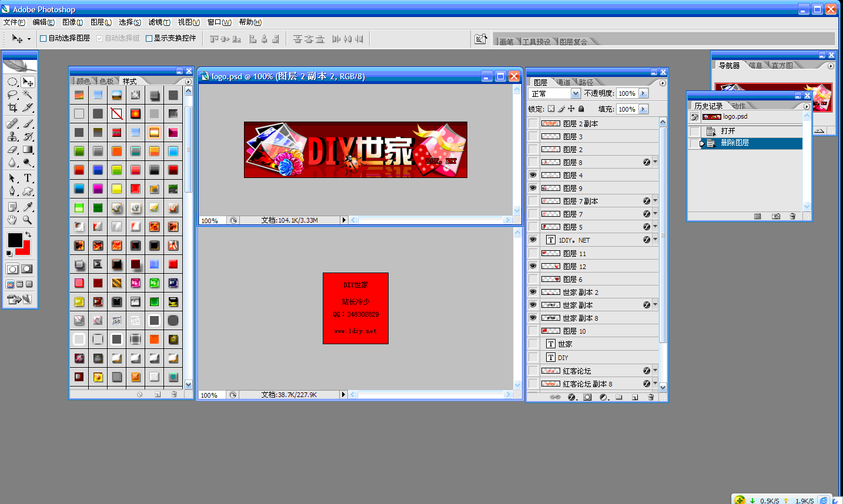Open the 图像(I) menu
This screenshot has width=843, height=504.
(x=72, y=22)
